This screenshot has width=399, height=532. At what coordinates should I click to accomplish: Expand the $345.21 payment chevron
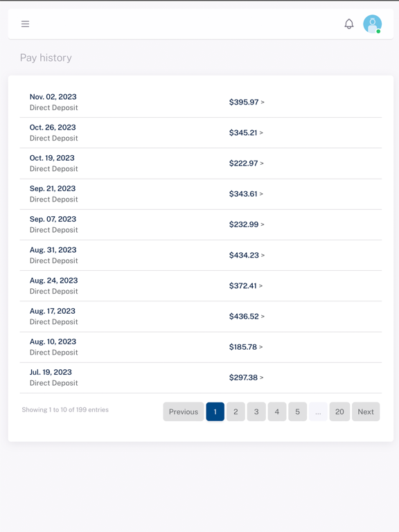click(x=261, y=133)
